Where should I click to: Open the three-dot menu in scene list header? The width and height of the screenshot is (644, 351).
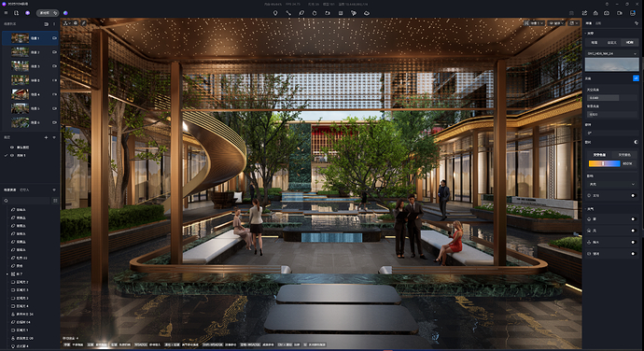tap(54, 24)
